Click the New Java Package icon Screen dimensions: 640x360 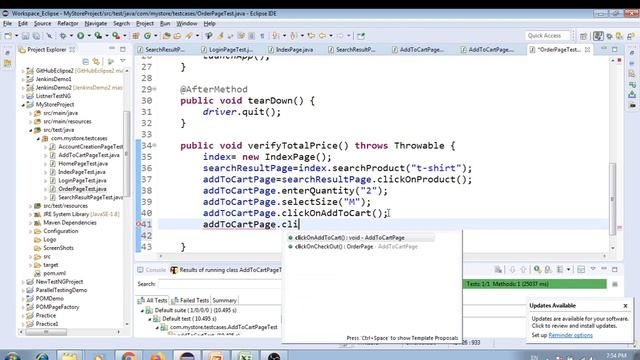click(136, 36)
